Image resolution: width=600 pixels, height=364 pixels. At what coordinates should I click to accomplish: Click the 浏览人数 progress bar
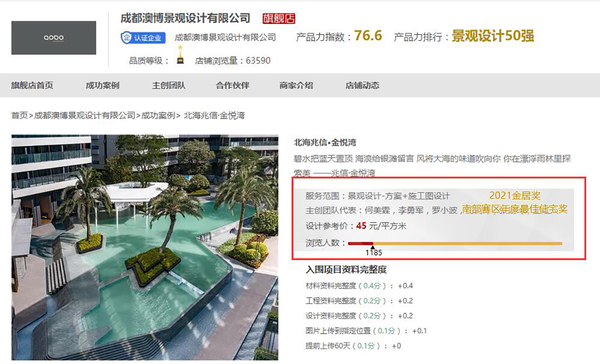[x=455, y=244]
